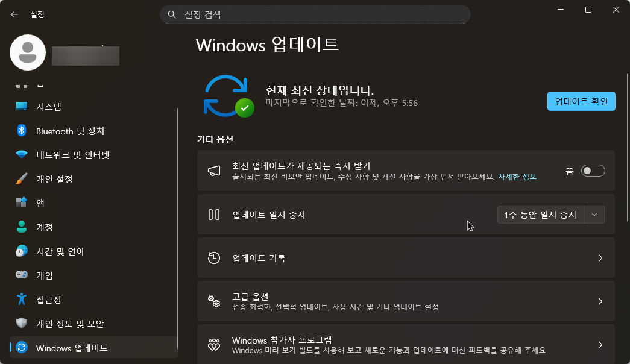Click the user profile avatar
This screenshot has height=364, width=630.
coord(28,52)
